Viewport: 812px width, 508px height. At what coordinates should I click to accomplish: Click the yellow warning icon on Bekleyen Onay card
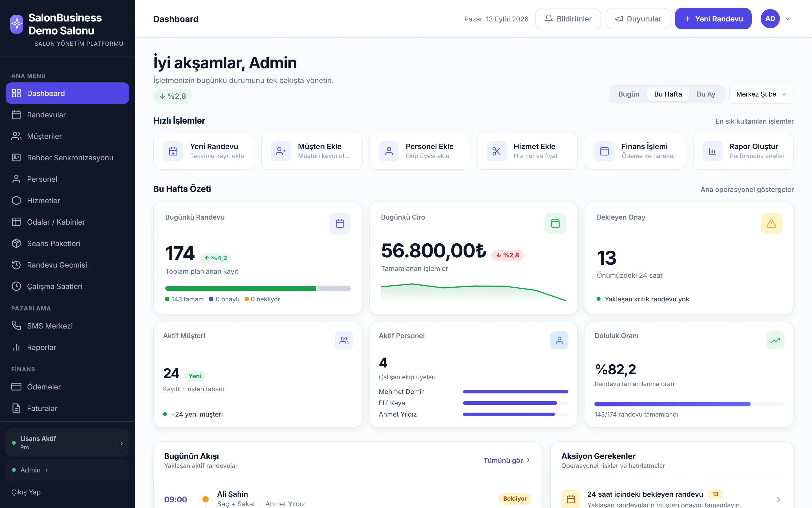(771, 224)
